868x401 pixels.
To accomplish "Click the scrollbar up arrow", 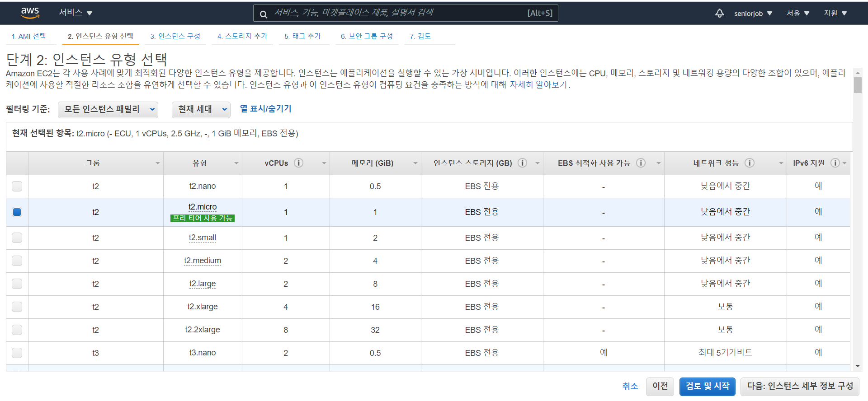I will 858,73.
